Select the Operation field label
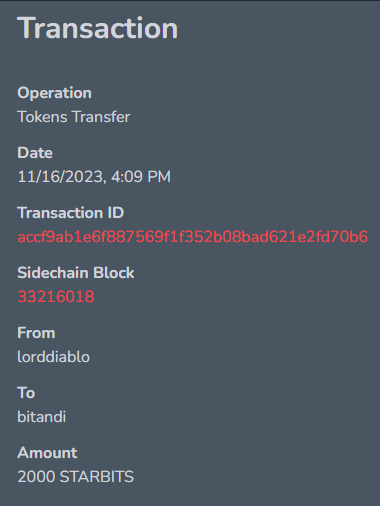 (54, 93)
